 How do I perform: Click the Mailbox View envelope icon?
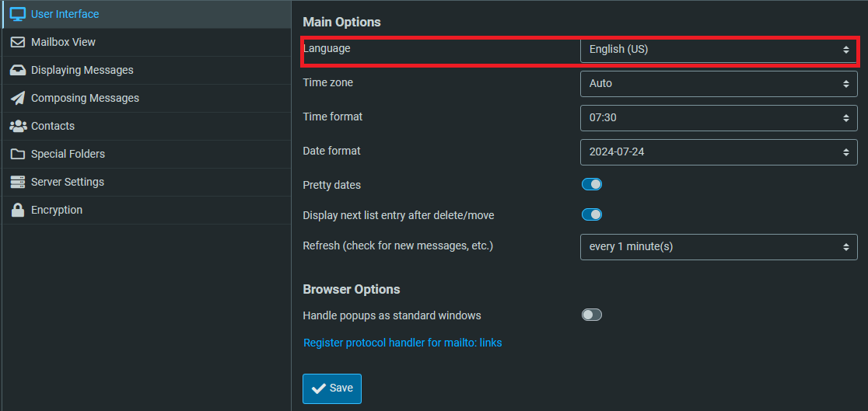pos(18,42)
